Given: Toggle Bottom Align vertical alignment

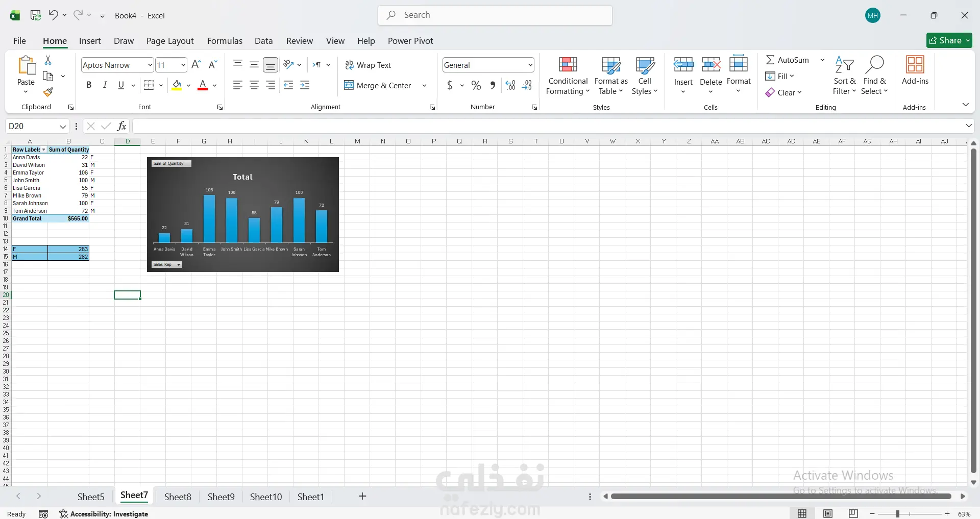Looking at the screenshot, I should tap(271, 65).
